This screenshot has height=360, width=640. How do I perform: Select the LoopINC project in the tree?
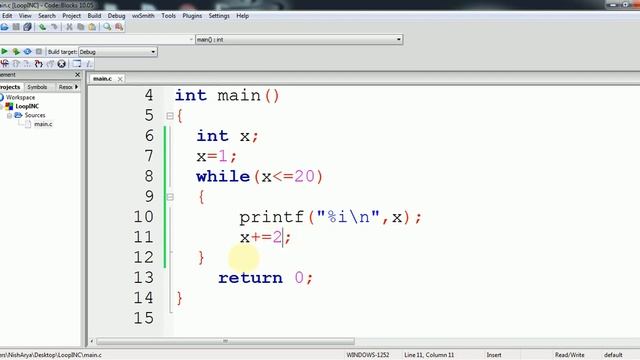click(27, 106)
